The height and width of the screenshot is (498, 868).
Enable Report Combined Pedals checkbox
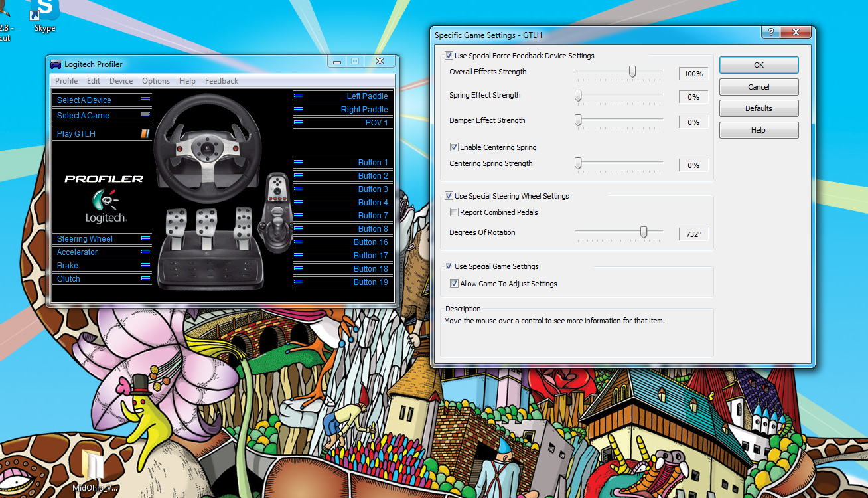click(x=455, y=212)
